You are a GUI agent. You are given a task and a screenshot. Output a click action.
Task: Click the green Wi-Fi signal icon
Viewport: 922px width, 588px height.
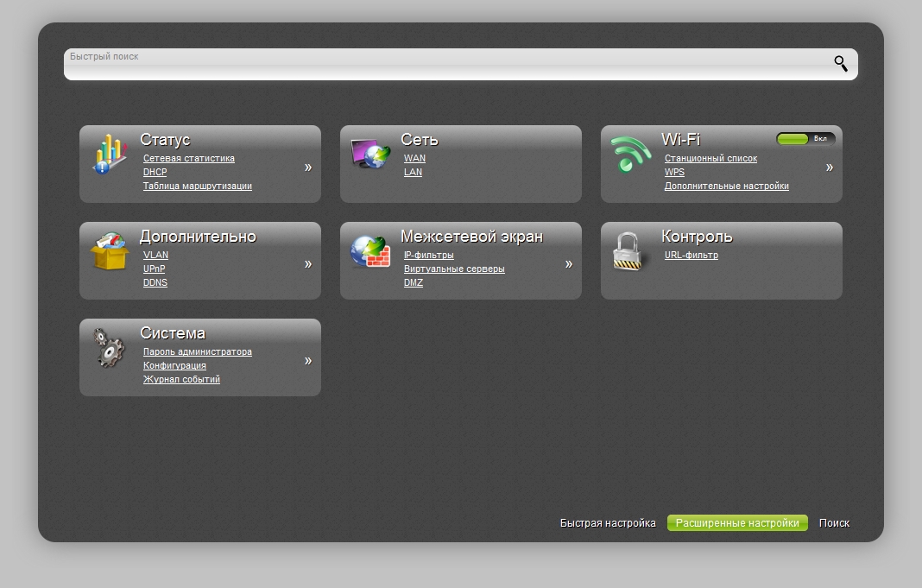(x=631, y=155)
